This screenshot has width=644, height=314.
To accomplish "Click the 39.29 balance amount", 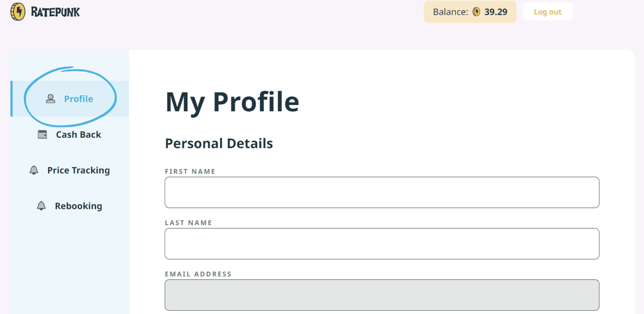I will (x=496, y=12).
